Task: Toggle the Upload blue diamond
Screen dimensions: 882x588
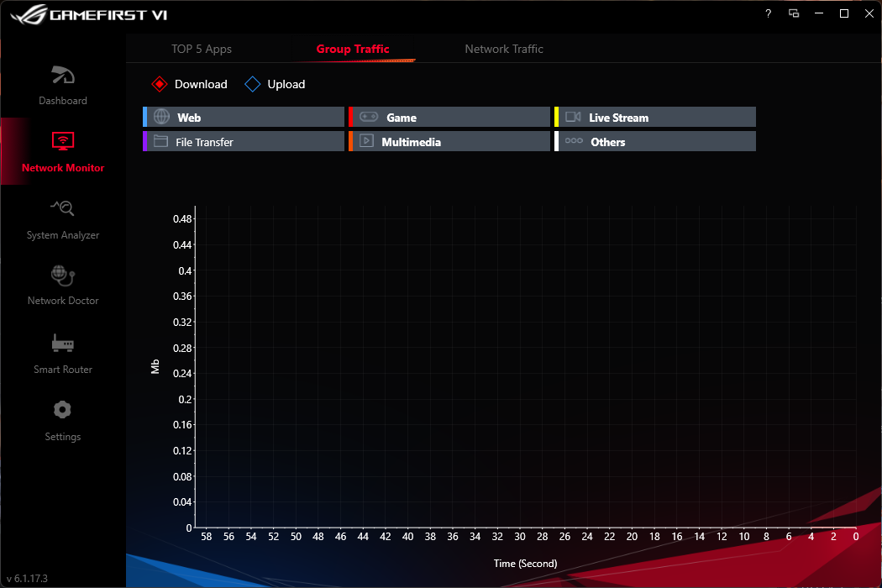Action: point(253,84)
